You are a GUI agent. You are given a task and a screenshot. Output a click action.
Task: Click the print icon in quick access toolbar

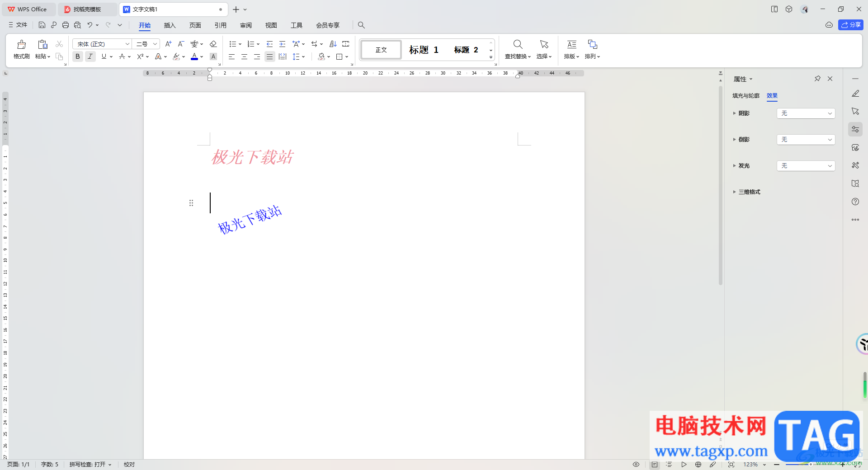66,25
